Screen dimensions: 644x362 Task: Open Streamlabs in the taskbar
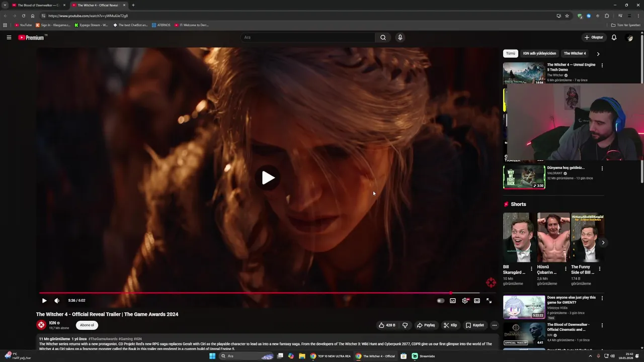pyautogui.click(x=424, y=356)
